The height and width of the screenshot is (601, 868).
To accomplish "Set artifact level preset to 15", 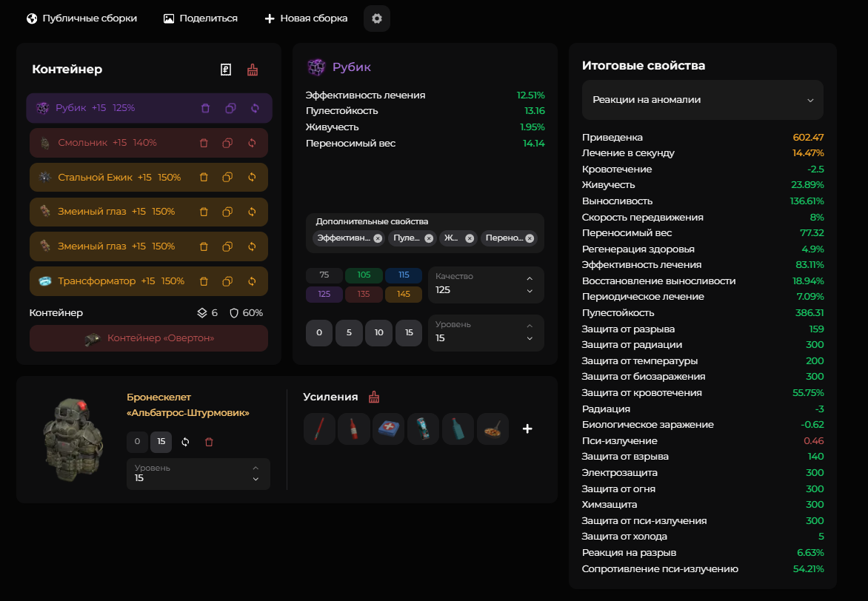I will [x=409, y=332].
